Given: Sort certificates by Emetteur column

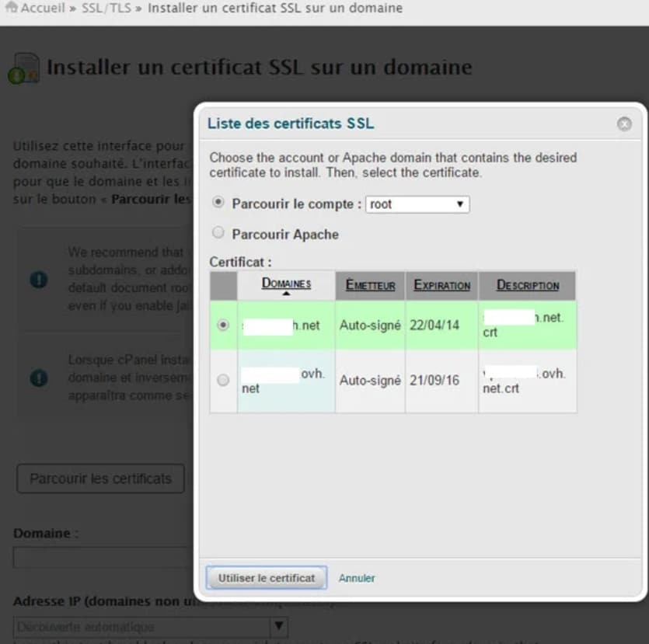Looking at the screenshot, I should click(370, 285).
